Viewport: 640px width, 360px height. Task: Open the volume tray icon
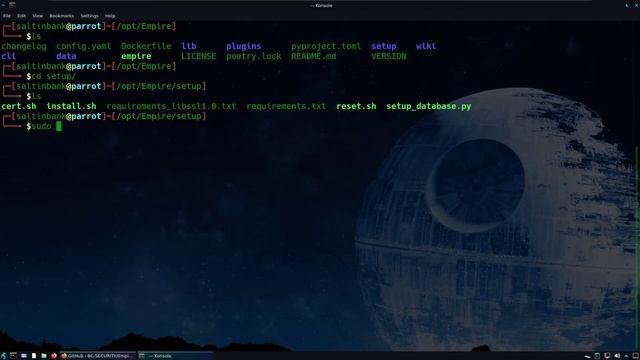(x=617, y=356)
